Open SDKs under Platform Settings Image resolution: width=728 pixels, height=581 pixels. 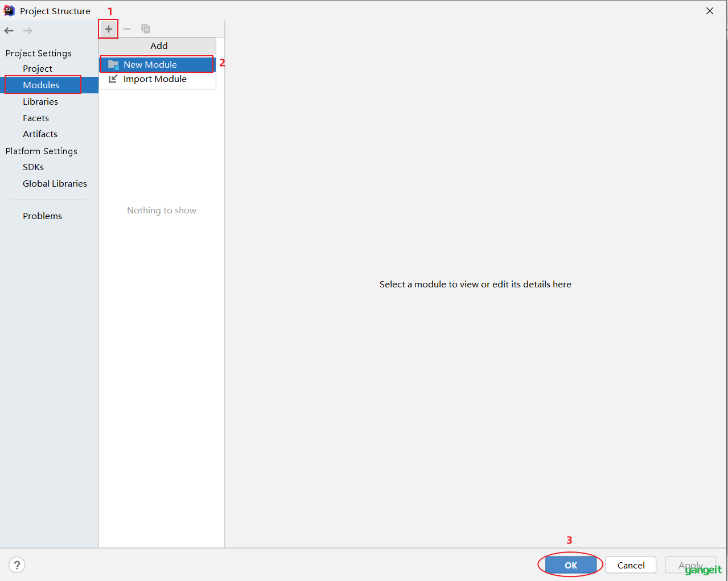tap(33, 167)
